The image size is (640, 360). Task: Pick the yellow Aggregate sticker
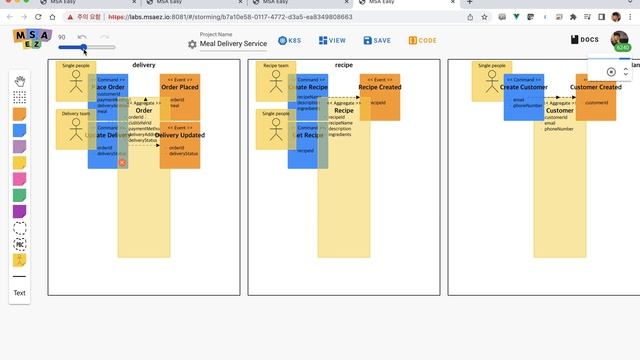point(20,163)
